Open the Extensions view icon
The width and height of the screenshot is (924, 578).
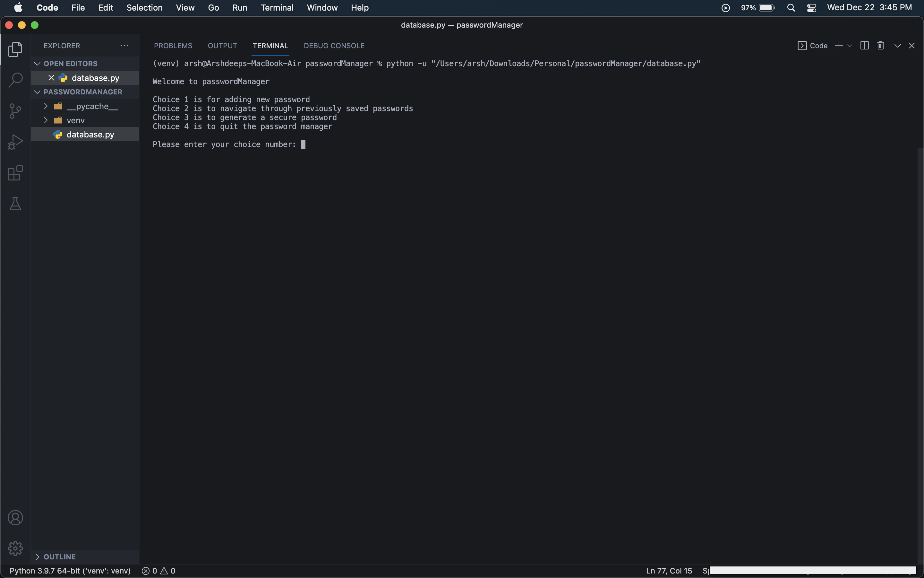(15, 173)
